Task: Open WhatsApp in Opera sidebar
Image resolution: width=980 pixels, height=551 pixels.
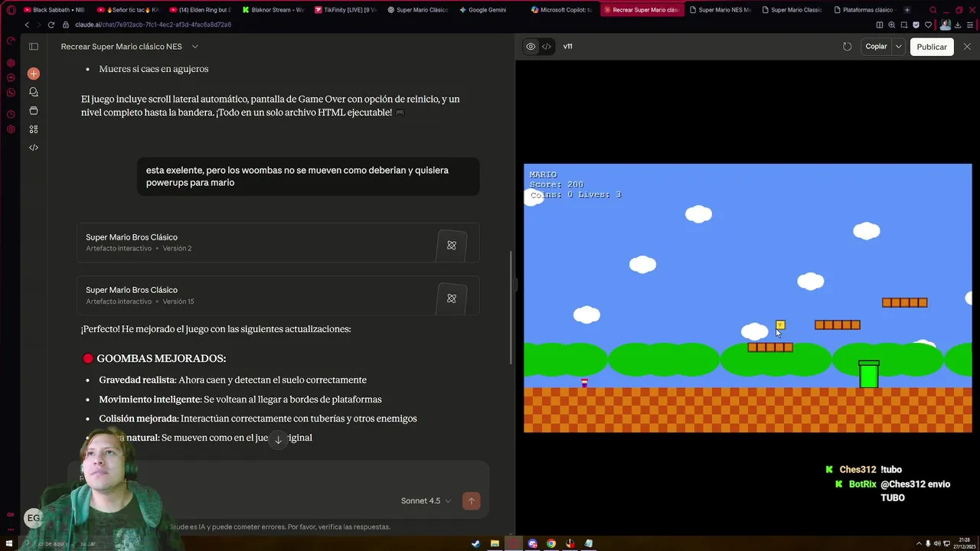Action: 11,92
